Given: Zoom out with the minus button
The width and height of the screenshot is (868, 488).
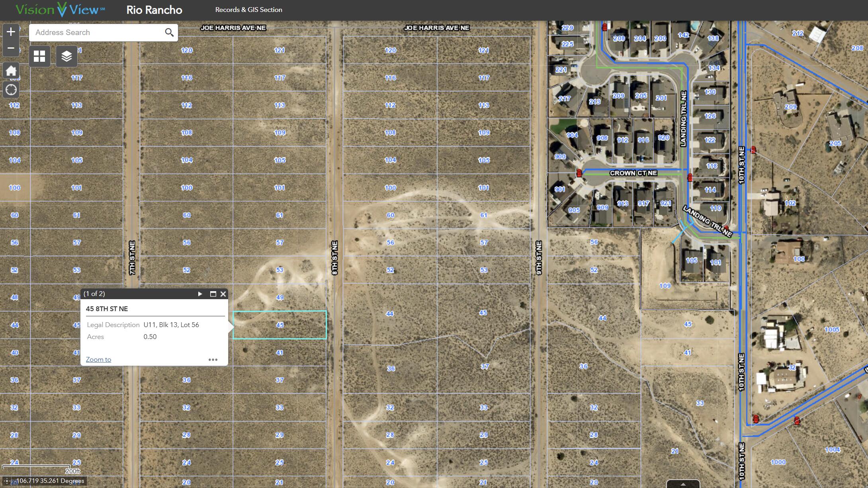Looking at the screenshot, I should (x=11, y=48).
